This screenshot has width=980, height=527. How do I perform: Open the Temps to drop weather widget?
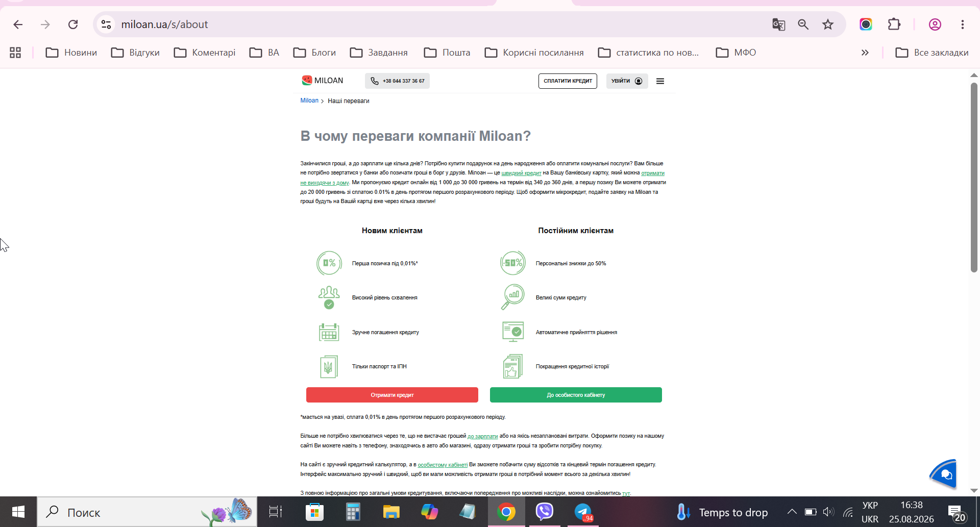[722, 512]
